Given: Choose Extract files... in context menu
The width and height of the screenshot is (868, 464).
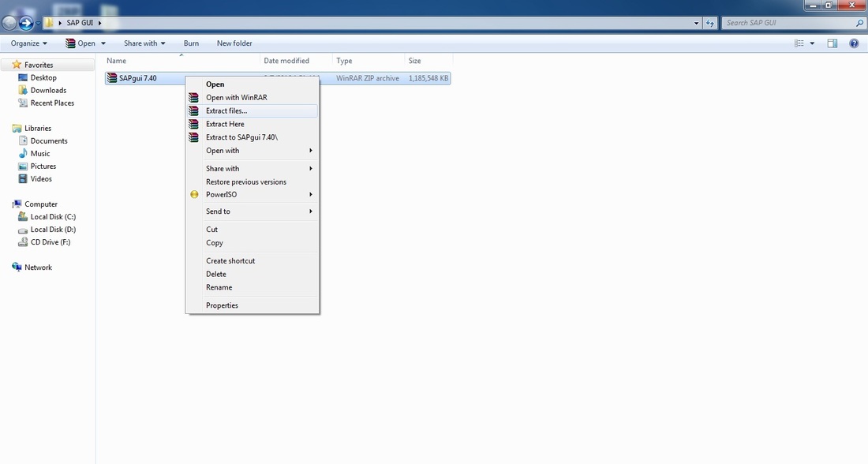Looking at the screenshot, I should coord(253,110).
